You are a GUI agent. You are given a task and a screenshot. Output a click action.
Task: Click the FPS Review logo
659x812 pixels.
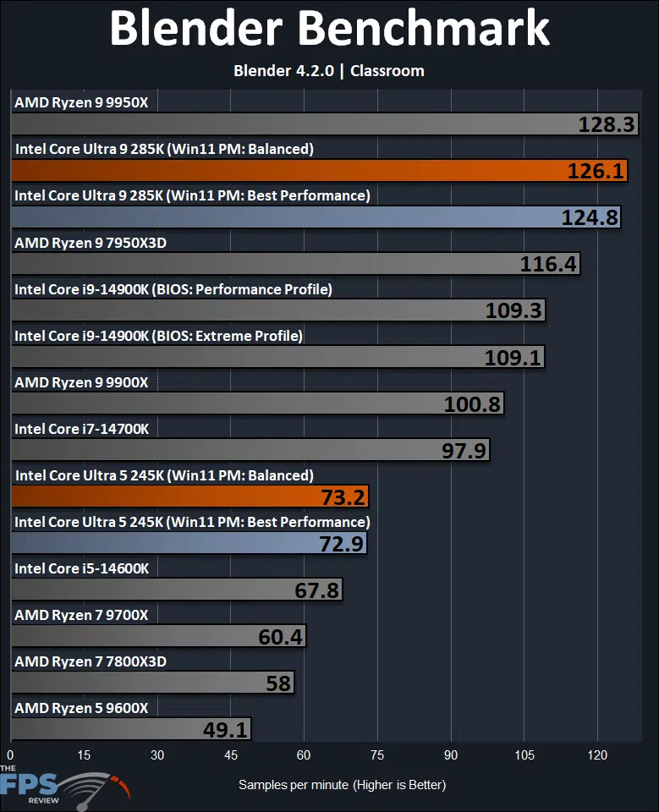tap(65, 787)
